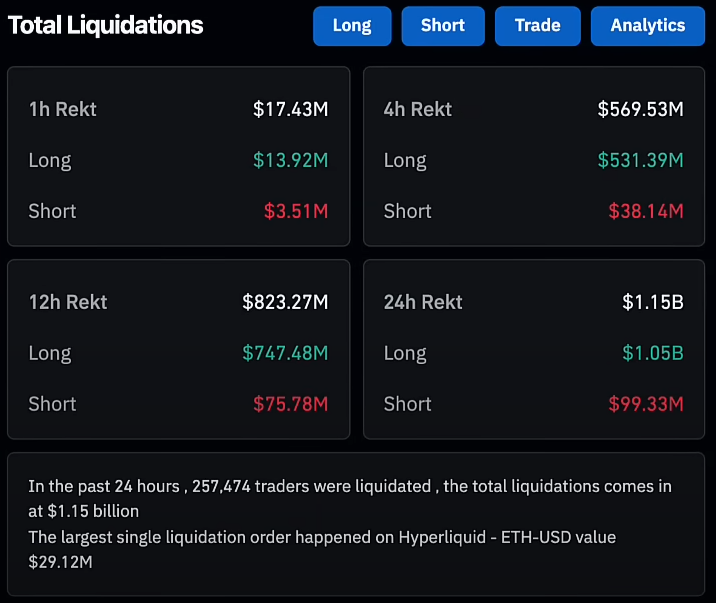Click the 4h Short value $38.14M
This screenshot has height=603, width=716.
[x=646, y=211]
